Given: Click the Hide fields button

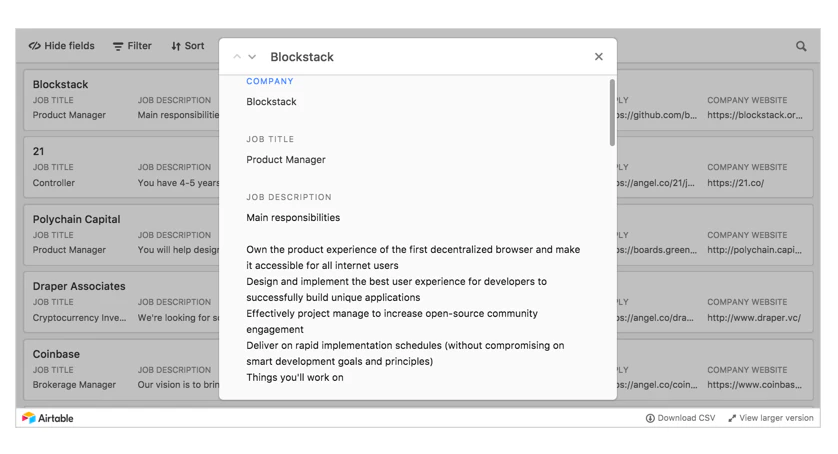Looking at the screenshot, I should coord(61,46).
